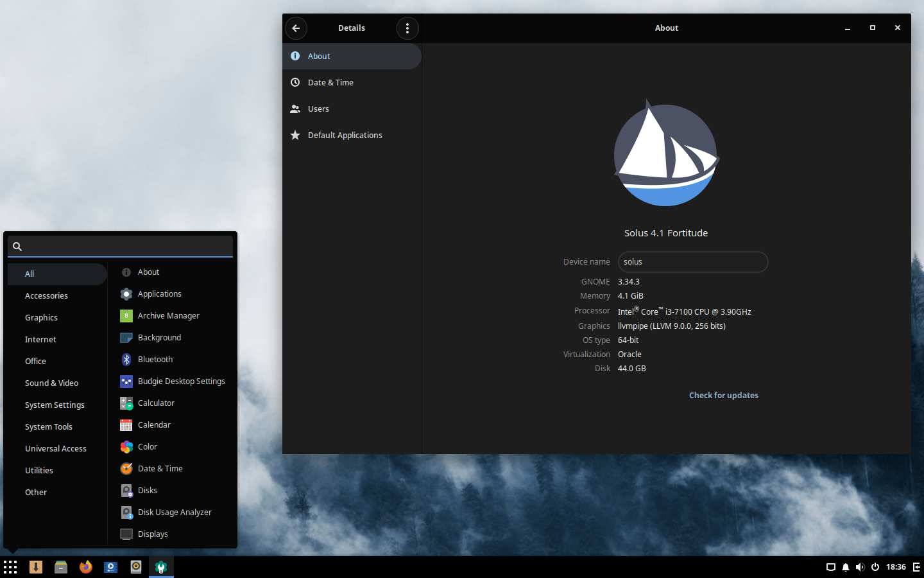Open the Software Center download icon in taskbar

pos(36,567)
